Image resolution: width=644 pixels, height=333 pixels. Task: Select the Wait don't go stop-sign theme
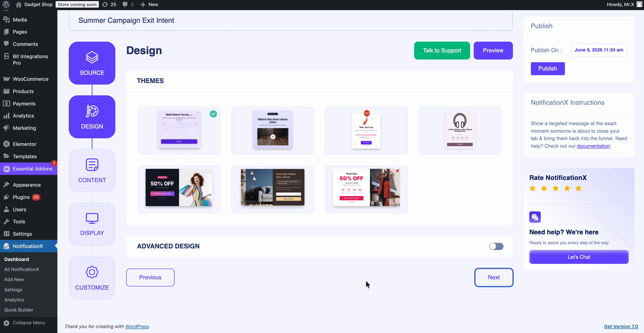click(366, 130)
